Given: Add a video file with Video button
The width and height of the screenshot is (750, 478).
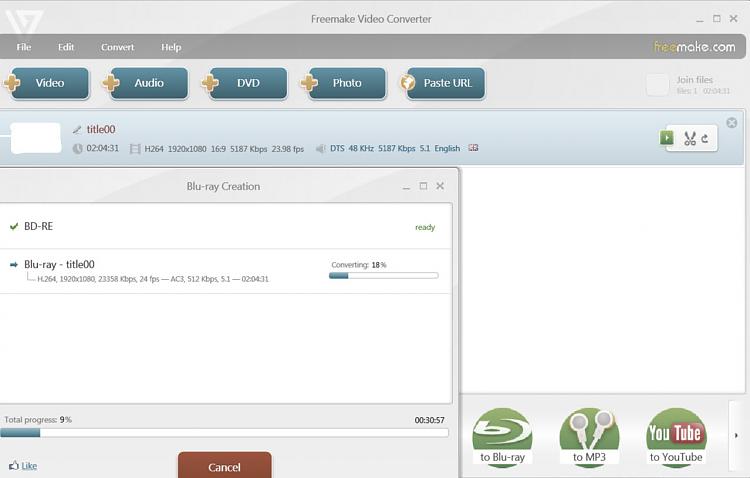Looking at the screenshot, I should coord(46,83).
